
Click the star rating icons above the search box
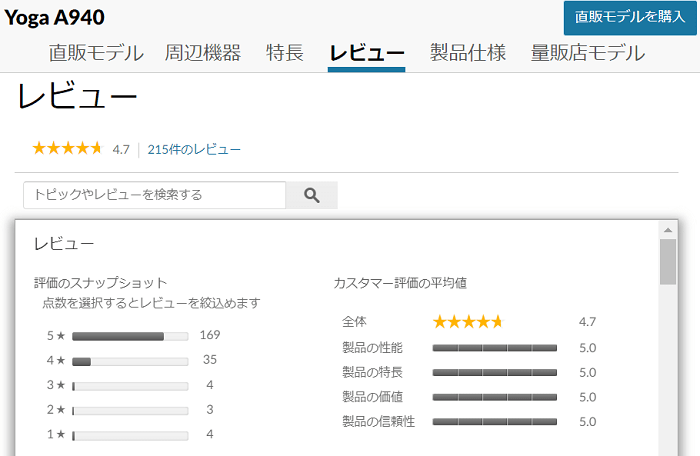pos(68,148)
